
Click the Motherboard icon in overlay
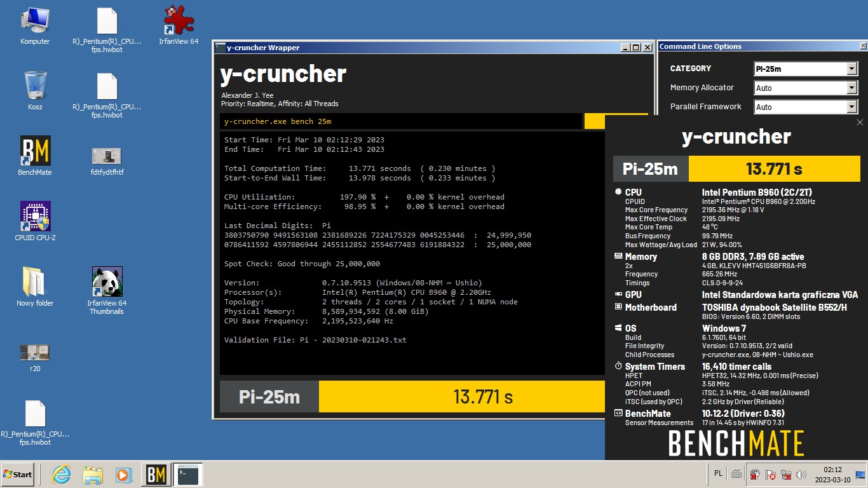pos(618,307)
